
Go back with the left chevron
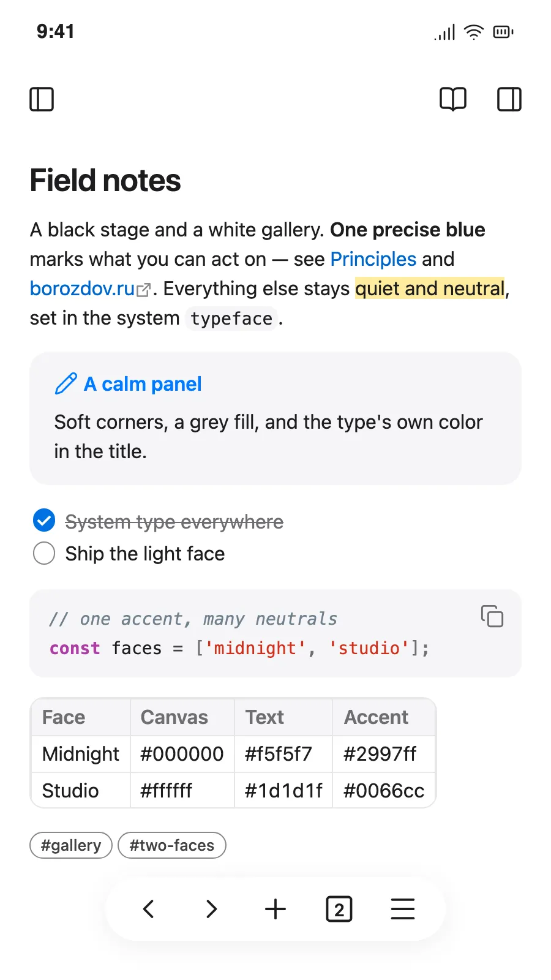coord(148,909)
